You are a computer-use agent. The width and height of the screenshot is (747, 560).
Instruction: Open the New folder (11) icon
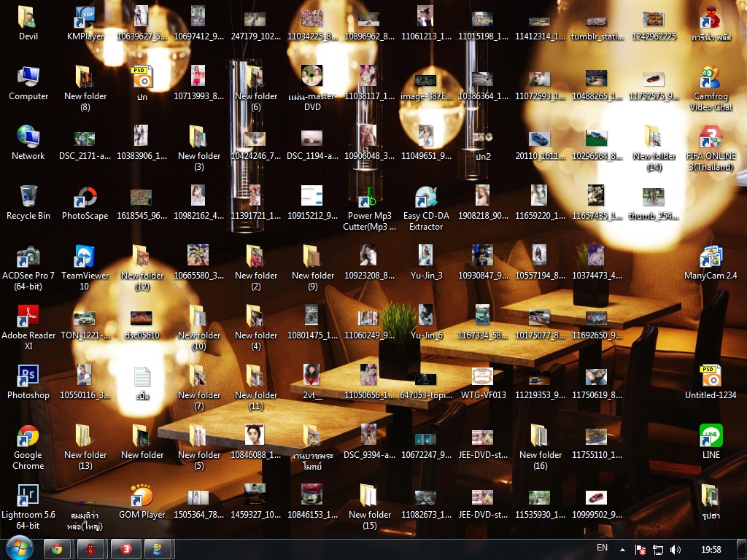[256, 388]
